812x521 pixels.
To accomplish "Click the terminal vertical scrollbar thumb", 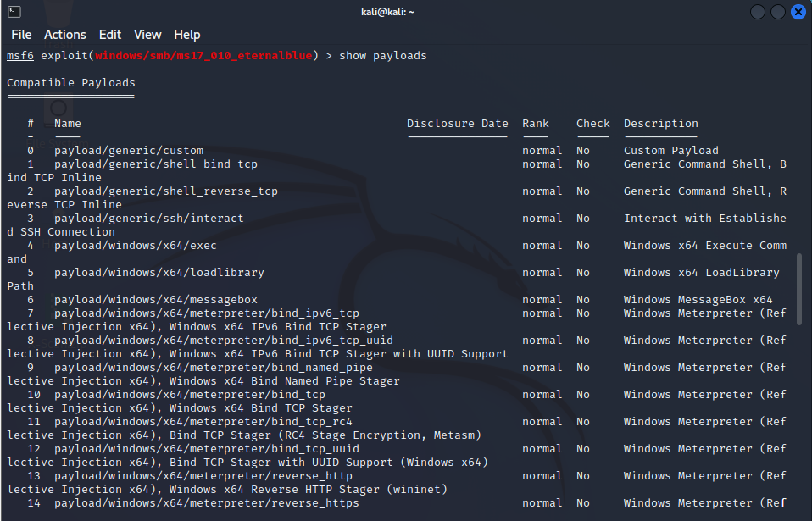I will [799, 289].
